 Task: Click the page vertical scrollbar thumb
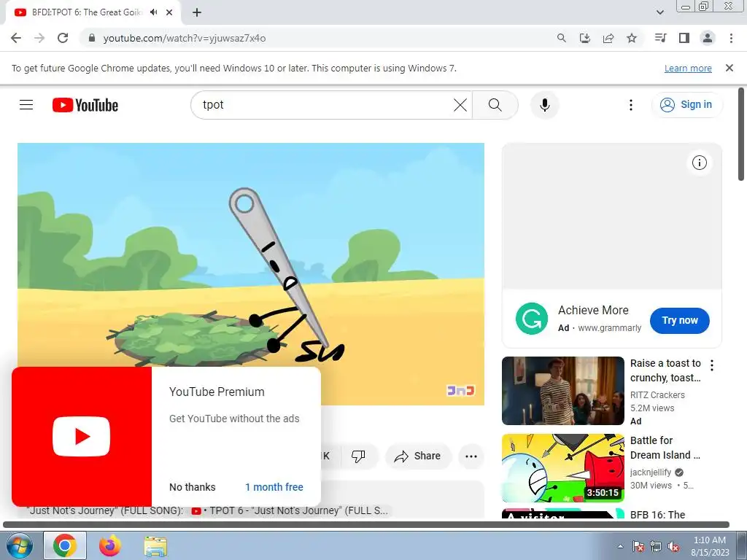[741, 134]
